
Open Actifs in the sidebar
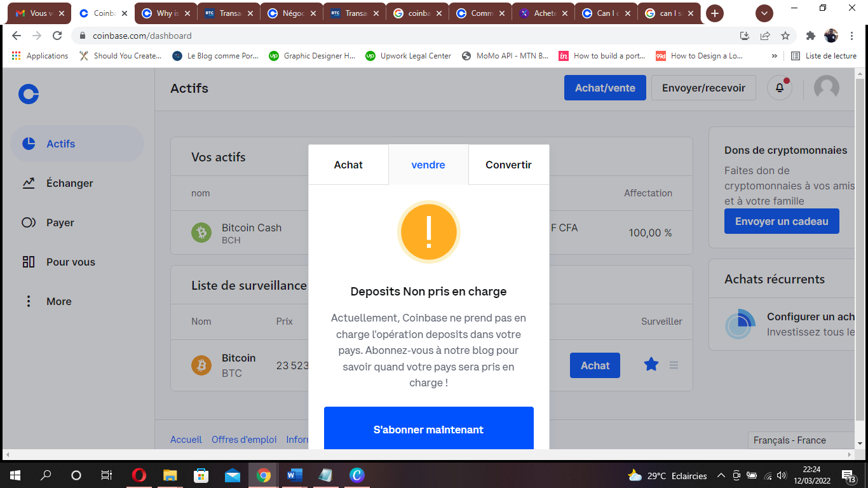click(x=77, y=144)
